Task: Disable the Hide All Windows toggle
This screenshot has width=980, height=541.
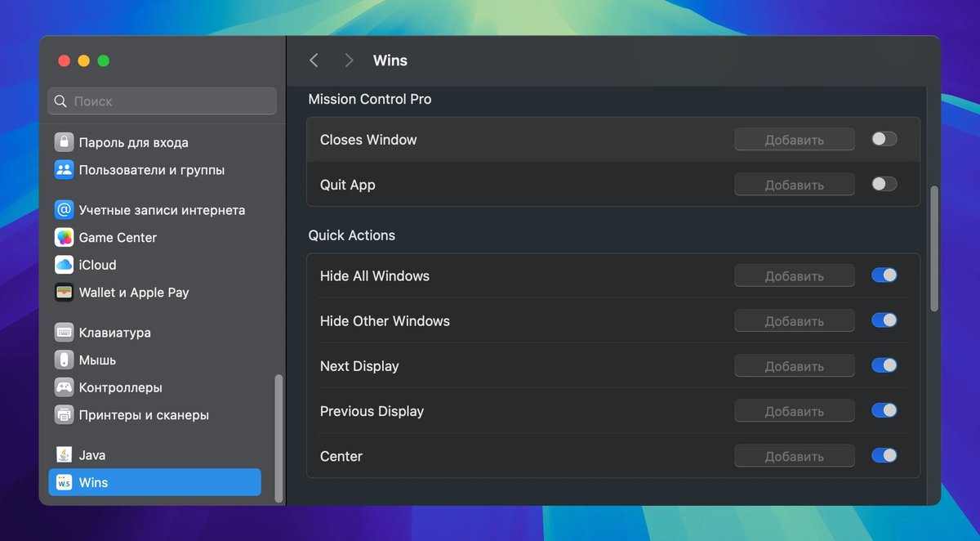Action: coord(884,276)
